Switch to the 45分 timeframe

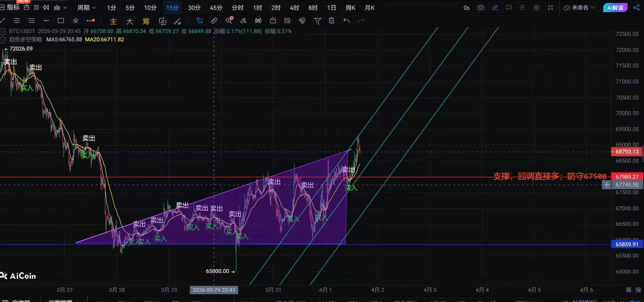(216, 8)
